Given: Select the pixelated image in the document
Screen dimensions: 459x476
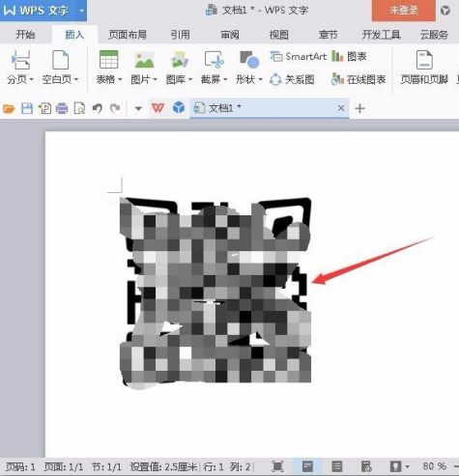Looking at the screenshot, I should (x=215, y=293).
